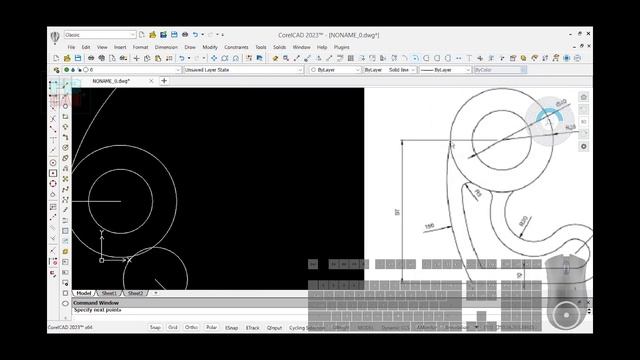
Task: Select the Center snap icon (circle with center dot)
Action: pyautogui.click(x=53, y=163)
